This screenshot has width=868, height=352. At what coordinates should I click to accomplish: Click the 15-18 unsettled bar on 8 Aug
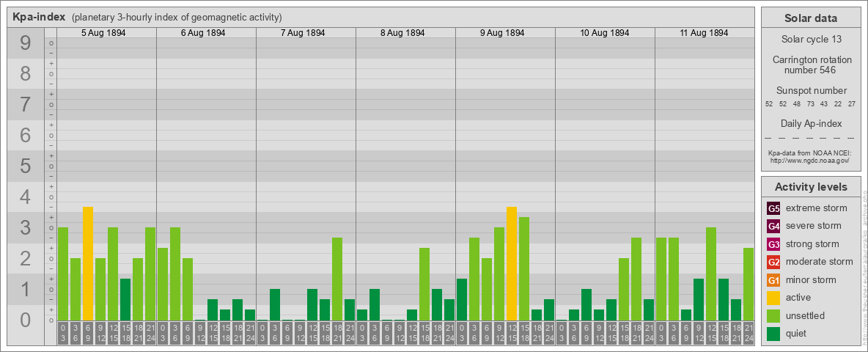coord(424,284)
